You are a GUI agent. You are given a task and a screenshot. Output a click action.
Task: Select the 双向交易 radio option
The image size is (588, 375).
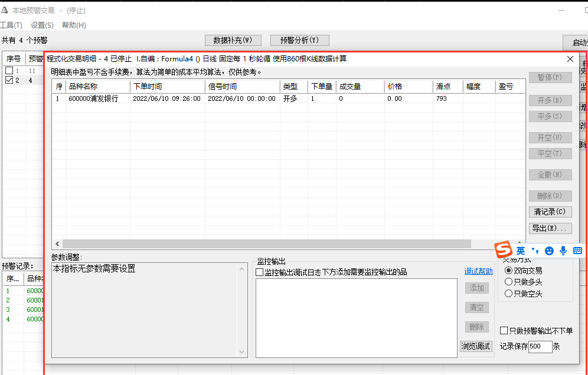coord(509,271)
